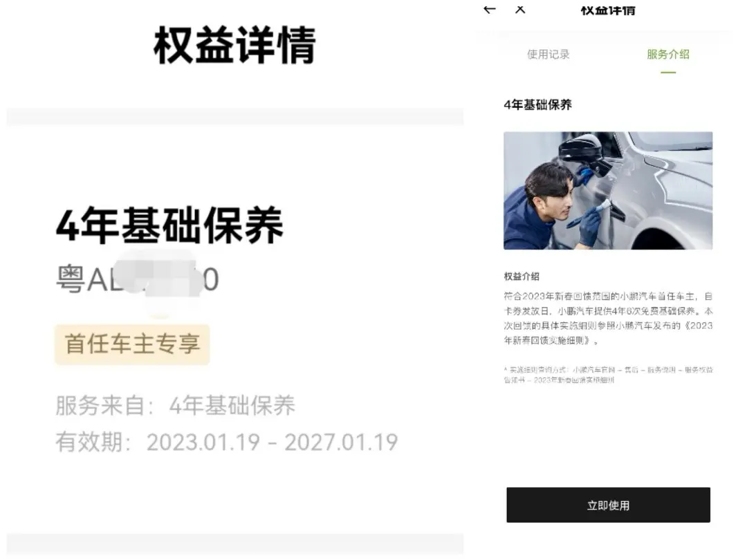Tap the 实施细则查询方式 footnote
747x560 pixels.
click(609, 375)
